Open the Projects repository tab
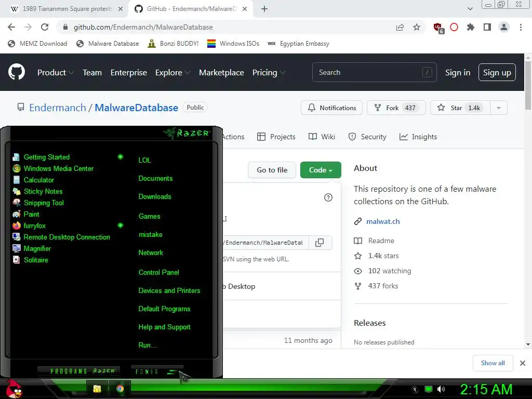Viewport: 532px width, 399px height. pos(276,137)
